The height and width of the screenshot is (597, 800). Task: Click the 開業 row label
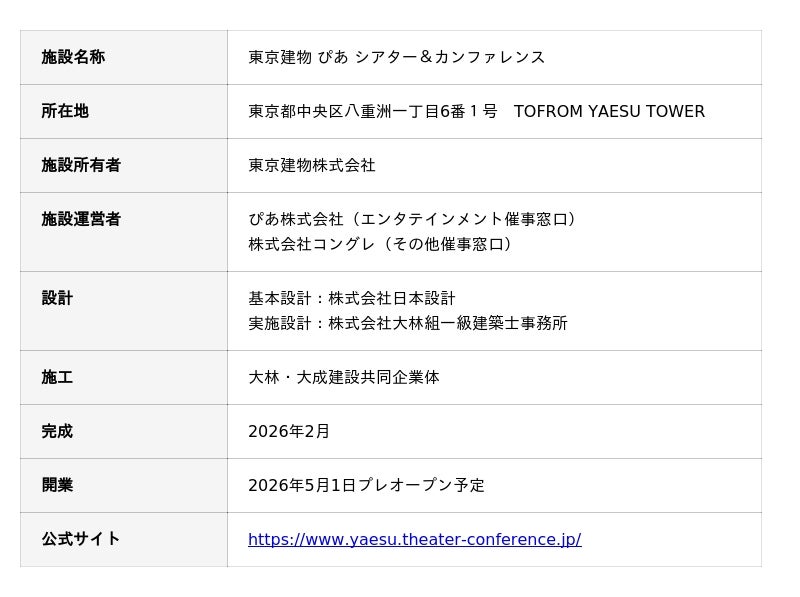[x=57, y=486]
